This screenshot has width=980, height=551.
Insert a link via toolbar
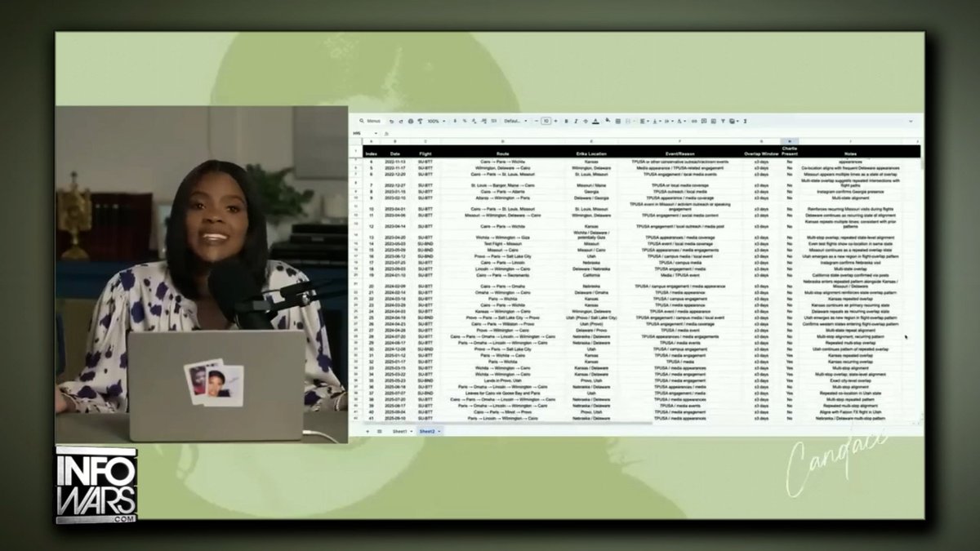694,122
